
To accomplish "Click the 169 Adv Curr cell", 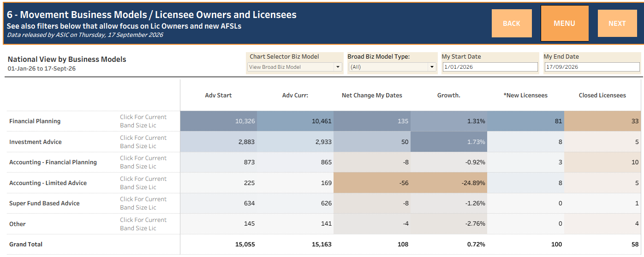I will click(295, 183).
